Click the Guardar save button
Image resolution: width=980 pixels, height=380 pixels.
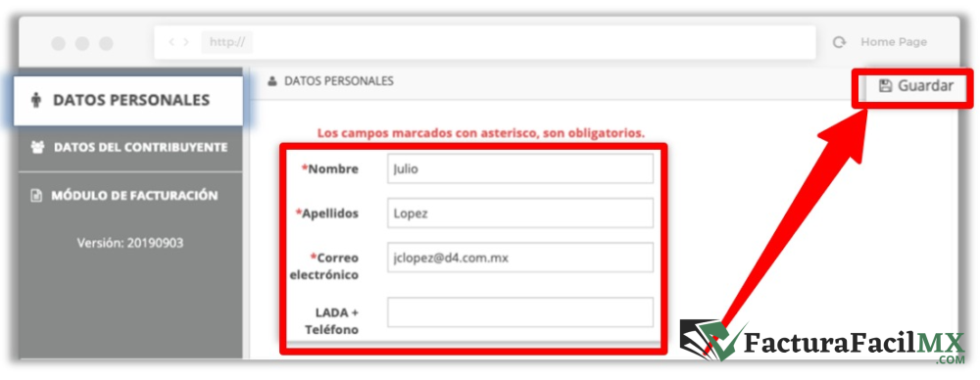916,86
